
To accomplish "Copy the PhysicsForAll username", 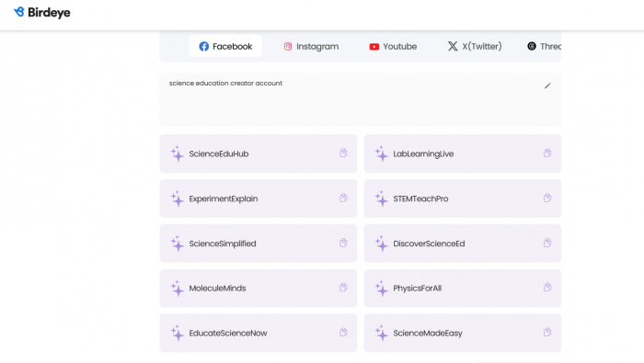I will point(547,288).
